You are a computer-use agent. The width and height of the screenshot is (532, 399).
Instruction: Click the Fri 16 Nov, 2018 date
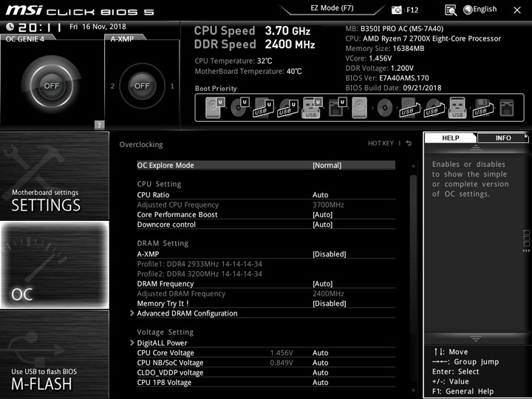pos(98,27)
